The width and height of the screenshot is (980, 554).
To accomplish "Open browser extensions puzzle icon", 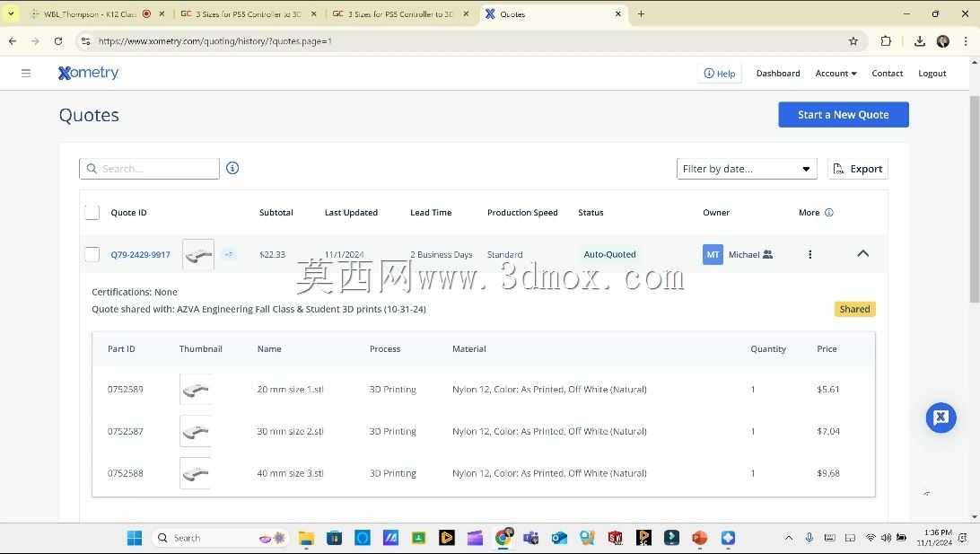I will (x=886, y=41).
